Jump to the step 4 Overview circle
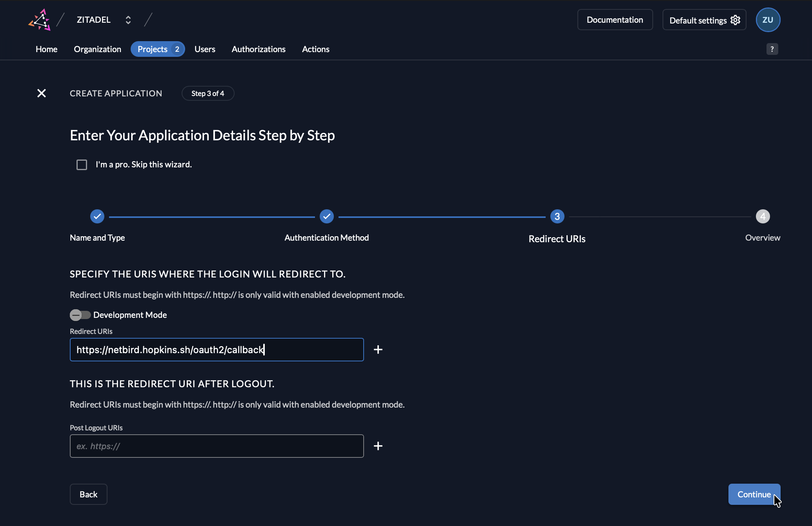The height and width of the screenshot is (526, 812). (x=763, y=216)
